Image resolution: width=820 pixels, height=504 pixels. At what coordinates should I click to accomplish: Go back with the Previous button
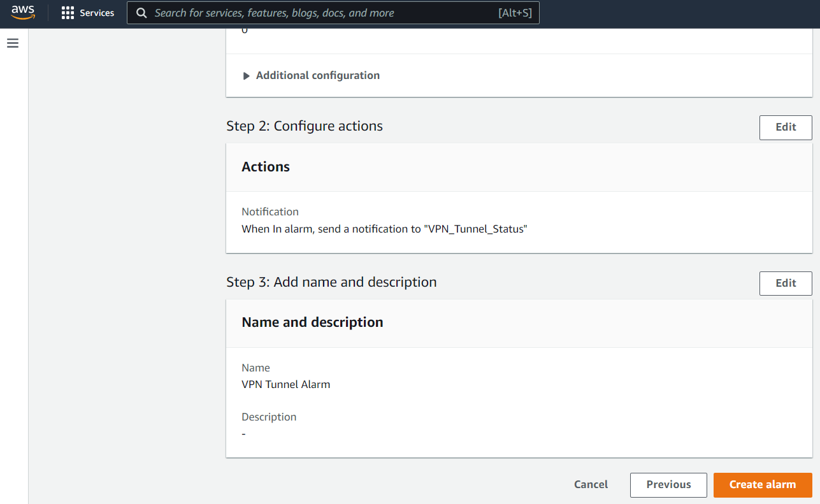pos(668,485)
